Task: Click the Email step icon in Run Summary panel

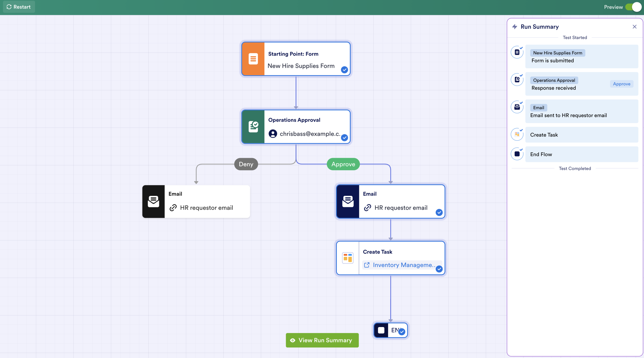Action: tap(517, 107)
